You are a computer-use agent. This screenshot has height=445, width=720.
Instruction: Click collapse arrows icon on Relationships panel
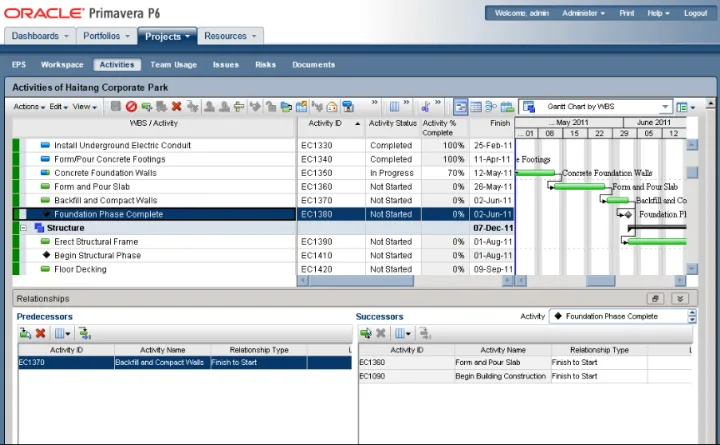680,298
